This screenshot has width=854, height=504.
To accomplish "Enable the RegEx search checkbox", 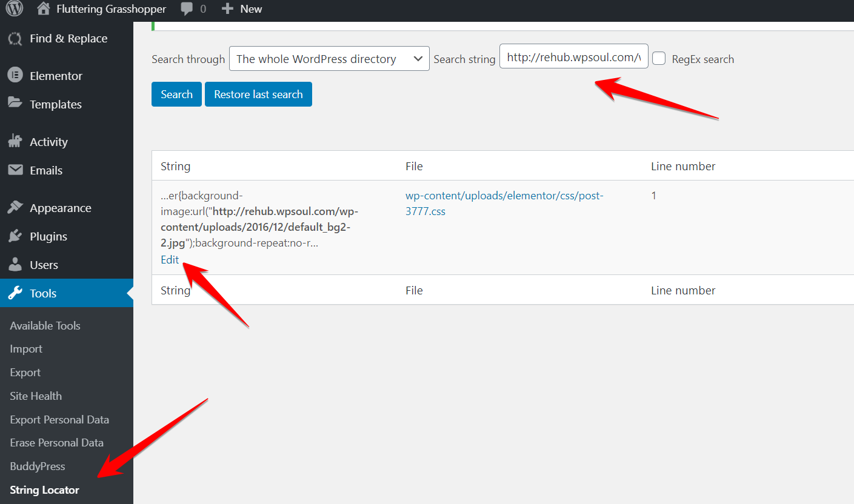I will (659, 59).
